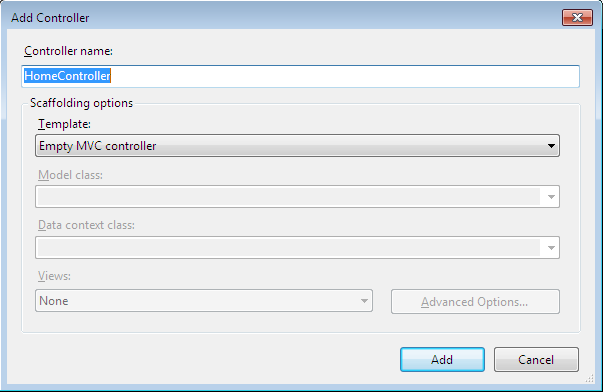The image size is (604, 392).
Task: Click the Model class dropdown arrow
Action: (551, 197)
